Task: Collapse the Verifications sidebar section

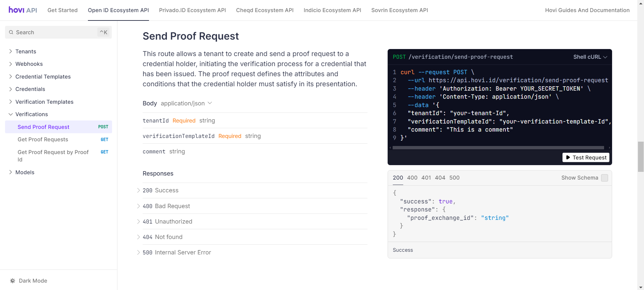Action: [11, 114]
